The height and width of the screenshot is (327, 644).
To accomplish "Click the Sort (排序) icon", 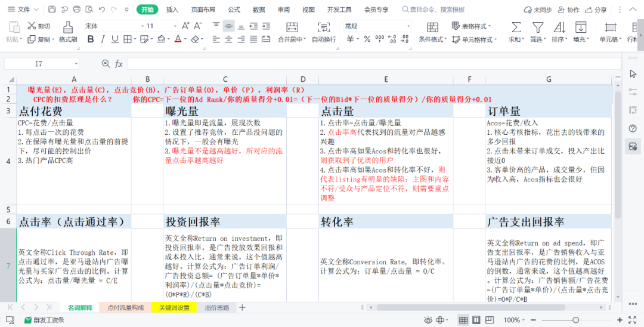I will pyautogui.click(x=559, y=27).
